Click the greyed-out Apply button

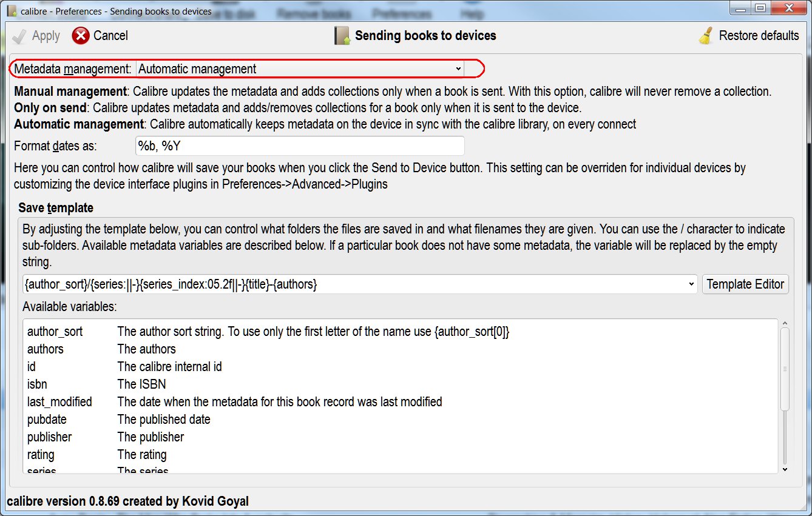click(36, 36)
